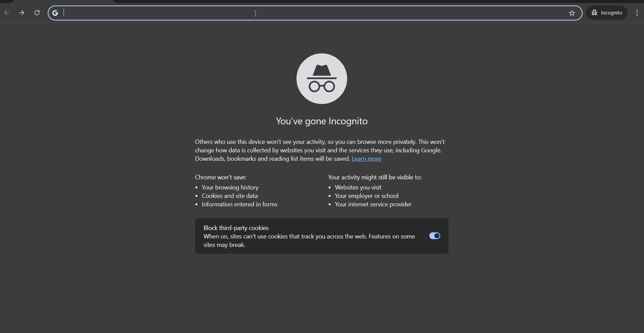
Task: Click the Incognito hat-and-glasses logo
Action: pos(322,79)
